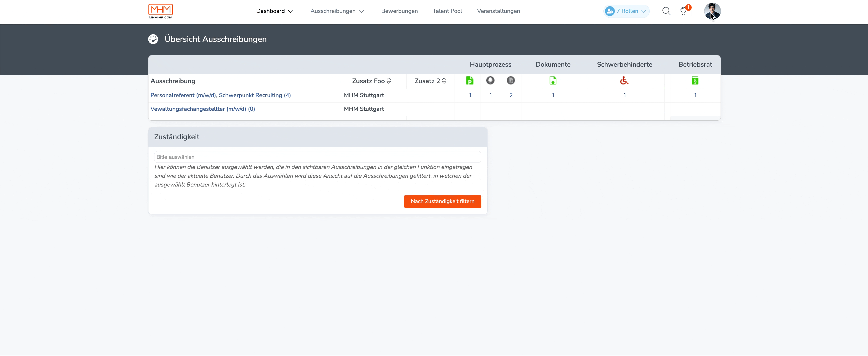Click the Übersicht Ausschreibungen title
The width and height of the screenshot is (868, 356).
click(216, 39)
